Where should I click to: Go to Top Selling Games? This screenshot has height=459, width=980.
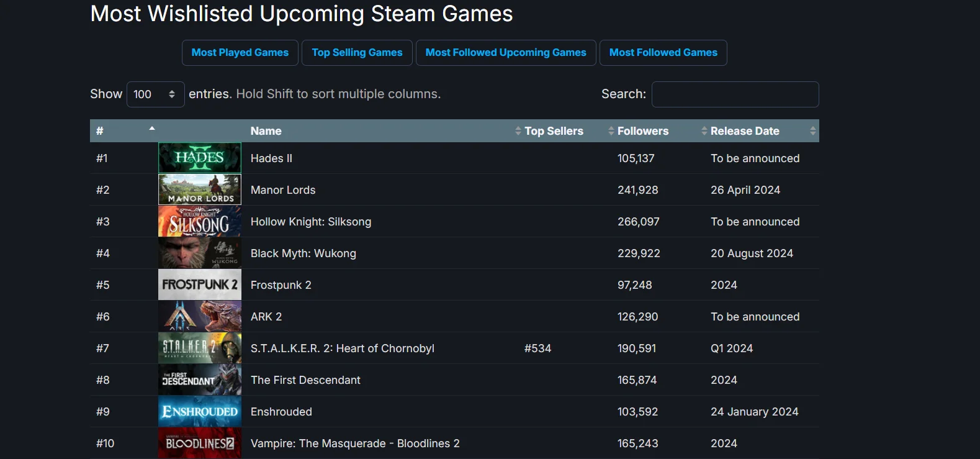357,53
